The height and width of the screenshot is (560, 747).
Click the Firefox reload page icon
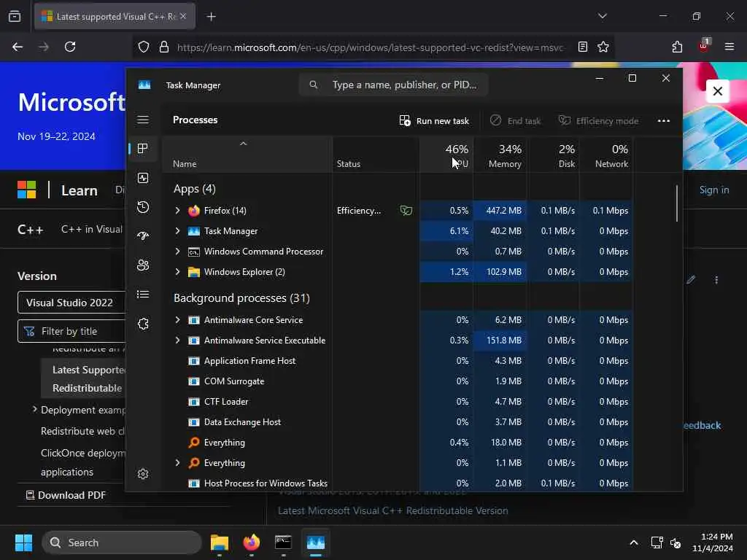click(70, 47)
